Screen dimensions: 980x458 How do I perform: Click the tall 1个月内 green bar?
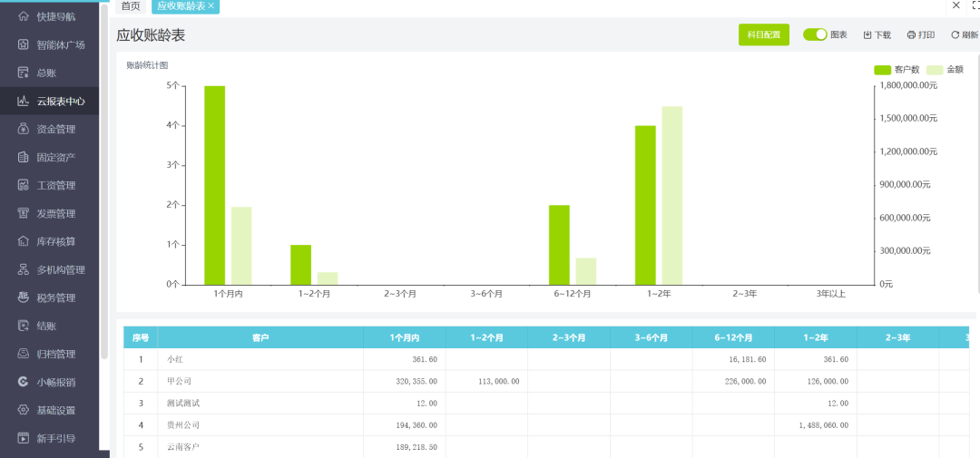(214, 185)
